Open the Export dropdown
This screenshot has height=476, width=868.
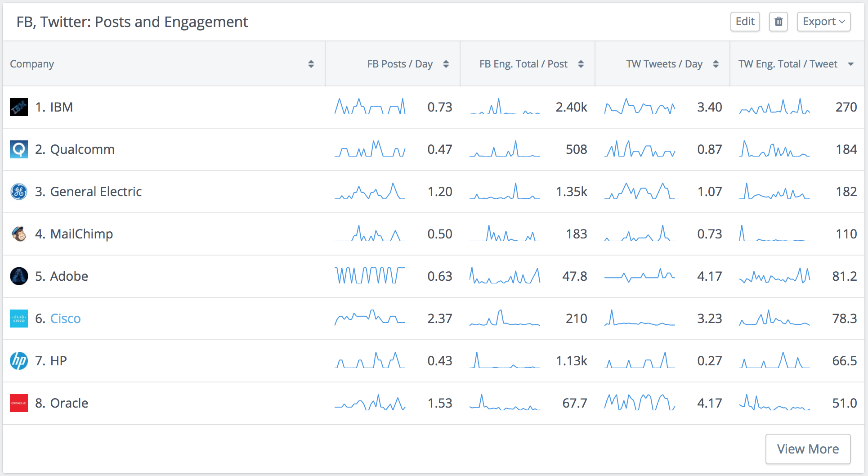tap(823, 22)
